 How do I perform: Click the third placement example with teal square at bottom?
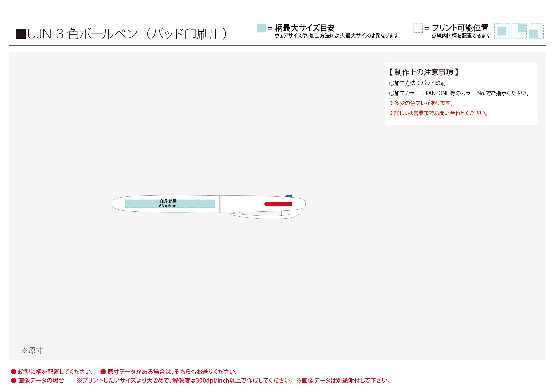(536, 31)
